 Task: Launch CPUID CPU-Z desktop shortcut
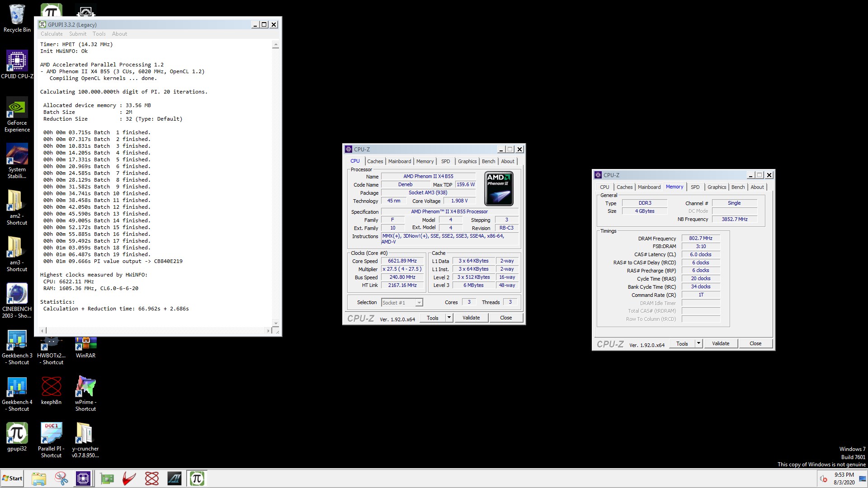click(x=17, y=64)
